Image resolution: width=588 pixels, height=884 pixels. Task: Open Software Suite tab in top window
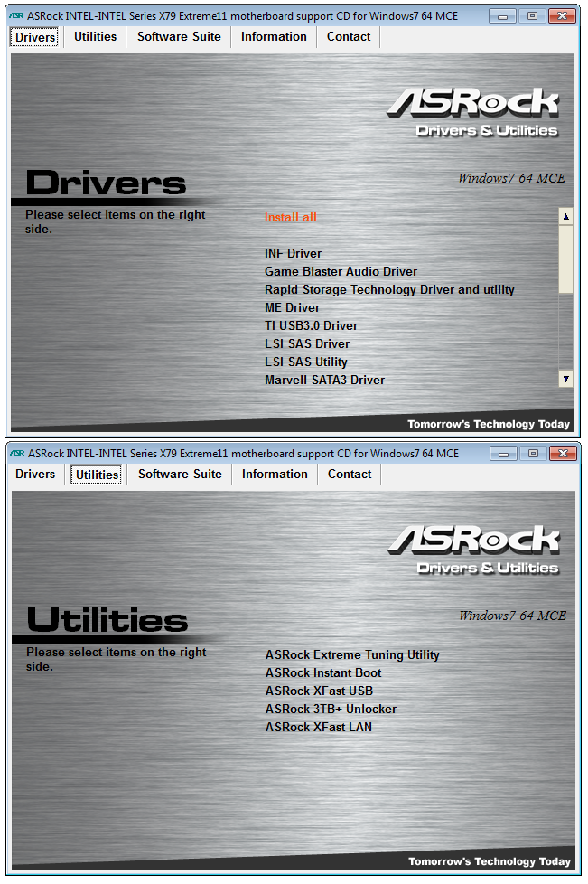point(179,37)
